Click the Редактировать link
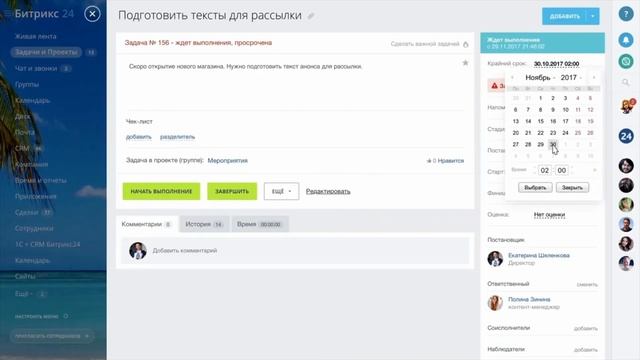This screenshot has height=360, width=640. click(328, 191)
